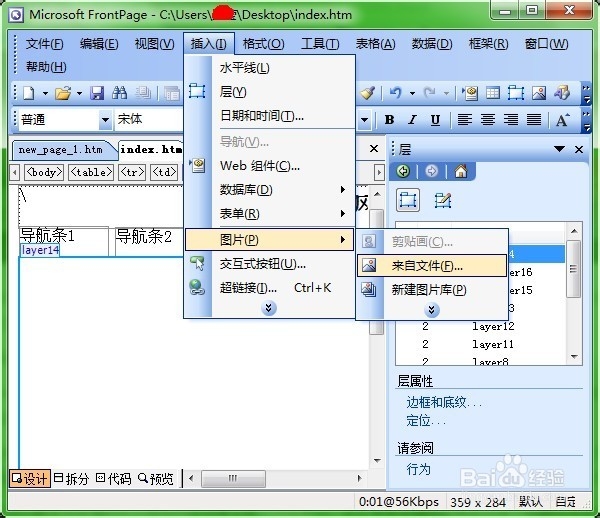The height and width of the screenshot is (518, 600).
Task: Open the 行为 link under 请参阅
Action: tap(418, 469)
